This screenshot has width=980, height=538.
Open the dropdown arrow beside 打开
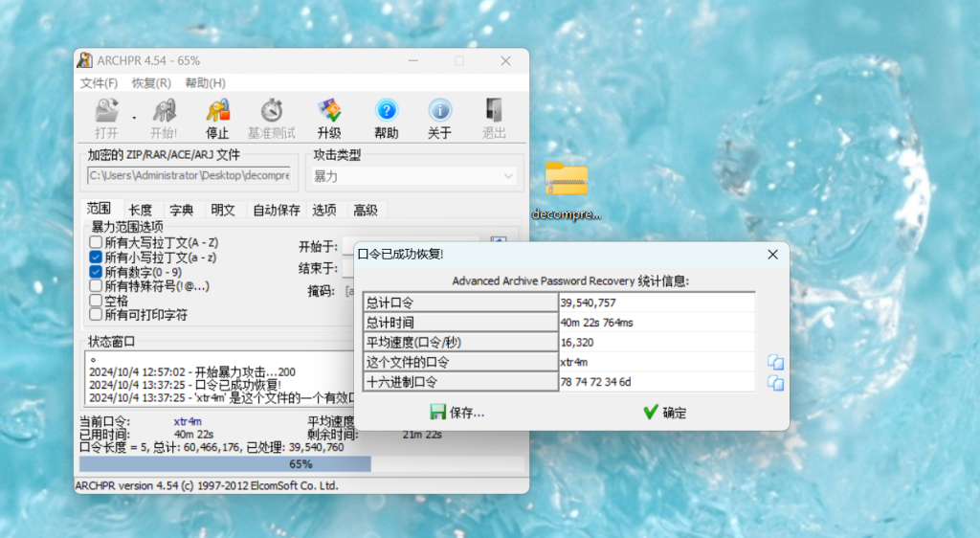pos(134,118)
